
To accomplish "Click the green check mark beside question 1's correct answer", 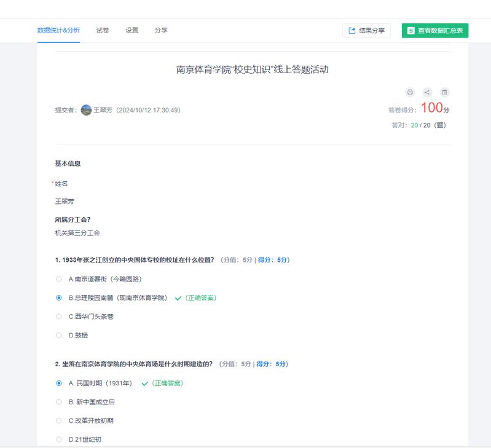I will click(178, 298).
